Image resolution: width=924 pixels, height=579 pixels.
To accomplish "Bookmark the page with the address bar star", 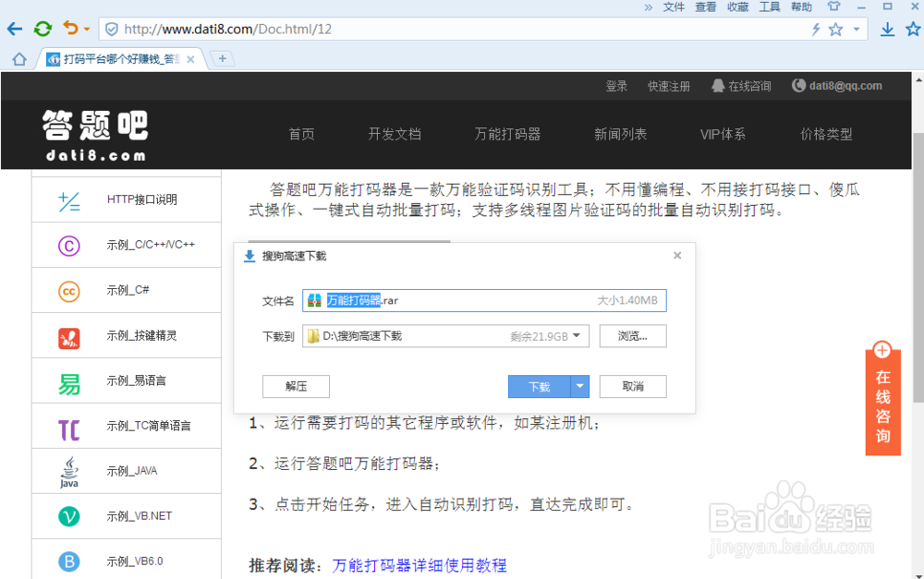I will [x=835, y=29].
